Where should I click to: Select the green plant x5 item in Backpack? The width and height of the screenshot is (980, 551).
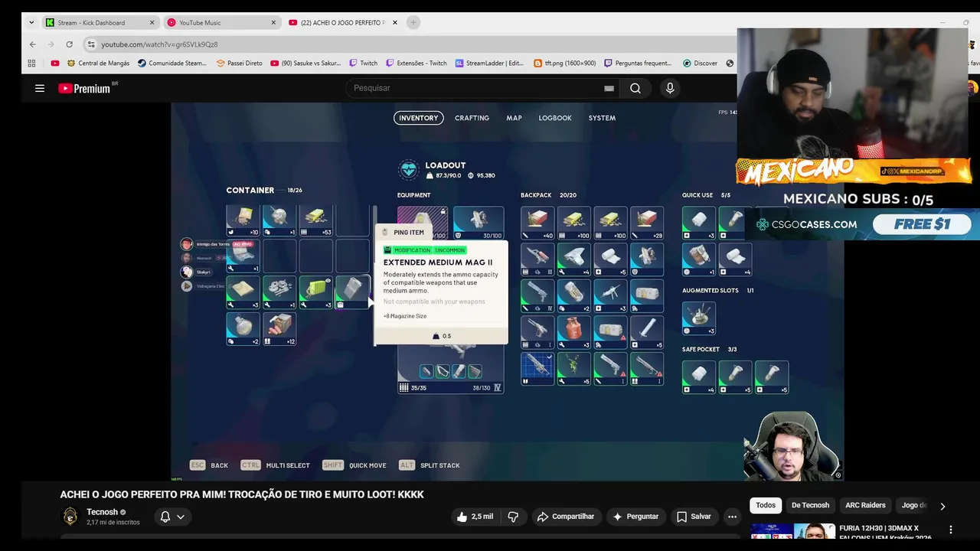tap(573, 368)
